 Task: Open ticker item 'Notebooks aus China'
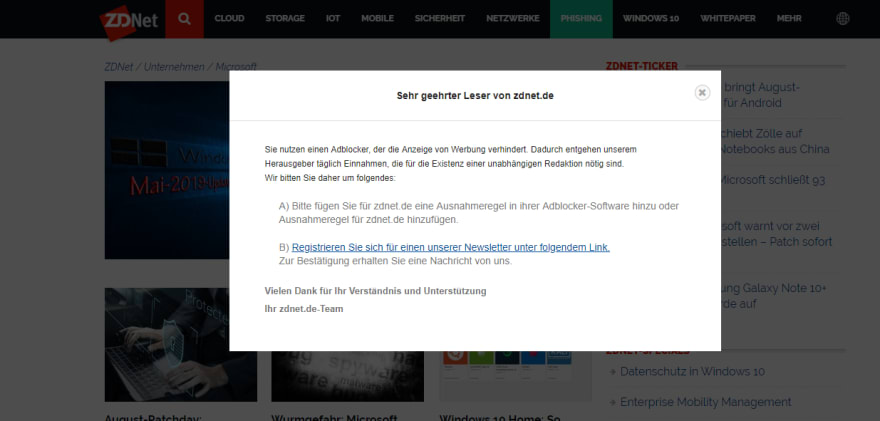[775, 141]
